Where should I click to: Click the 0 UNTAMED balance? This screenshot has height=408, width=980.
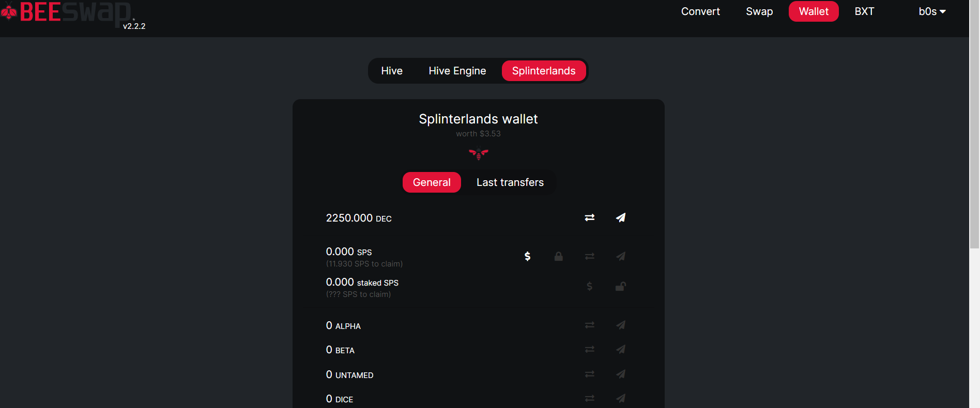(x=349, y=374)
